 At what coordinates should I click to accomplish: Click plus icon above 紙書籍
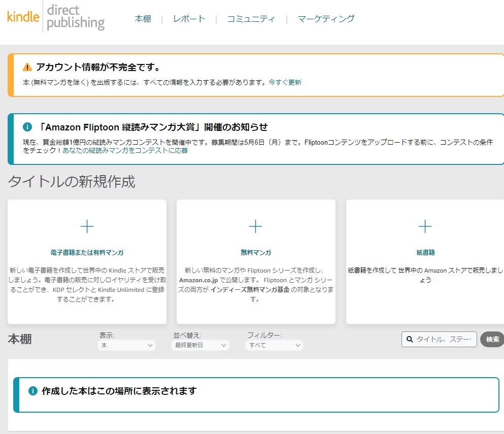tap(425, 226)
